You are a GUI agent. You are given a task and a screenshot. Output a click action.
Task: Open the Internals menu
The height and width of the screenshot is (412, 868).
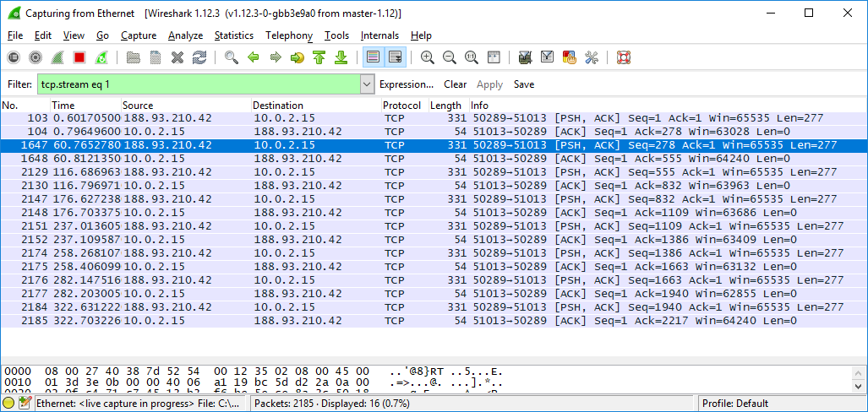[x=379, y=35]
